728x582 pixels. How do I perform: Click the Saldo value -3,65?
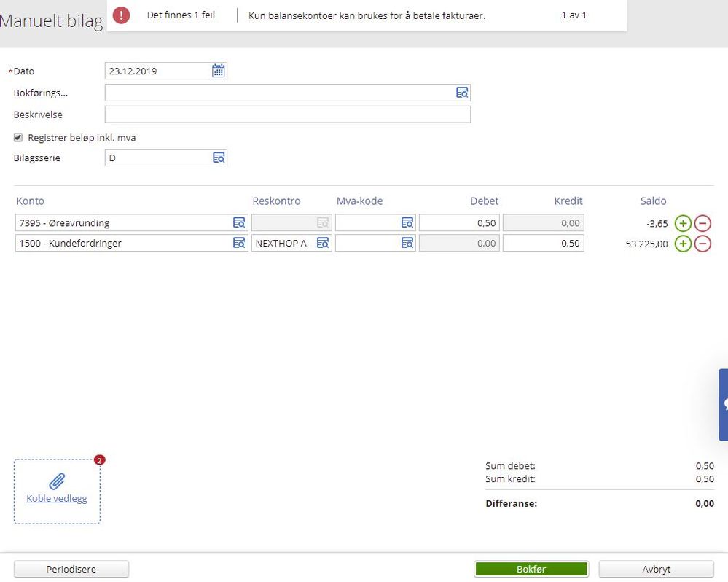click(x=657, y=223)
